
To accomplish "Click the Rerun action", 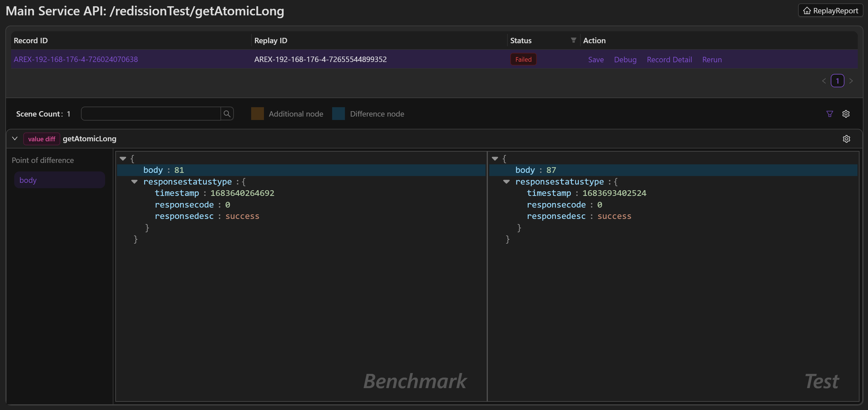I will click(712, 60).
